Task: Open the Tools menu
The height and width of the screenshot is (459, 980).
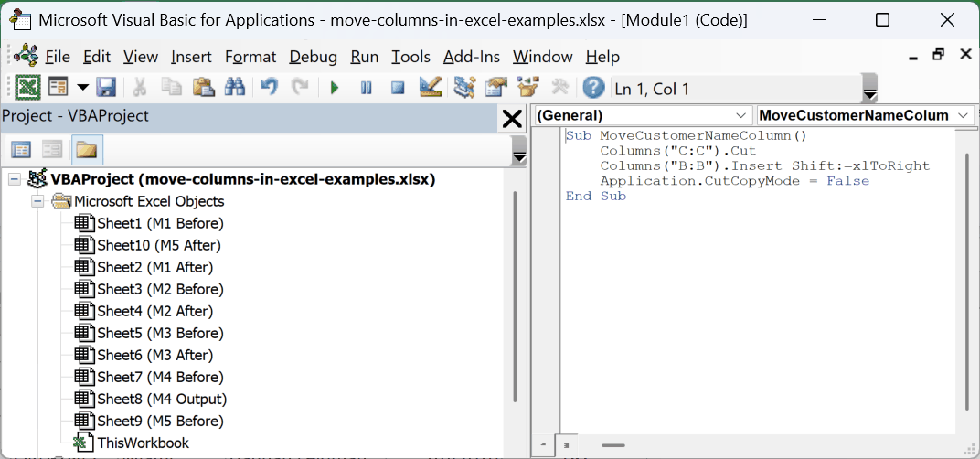Action: pyautogui.click(x=410, y=57)
